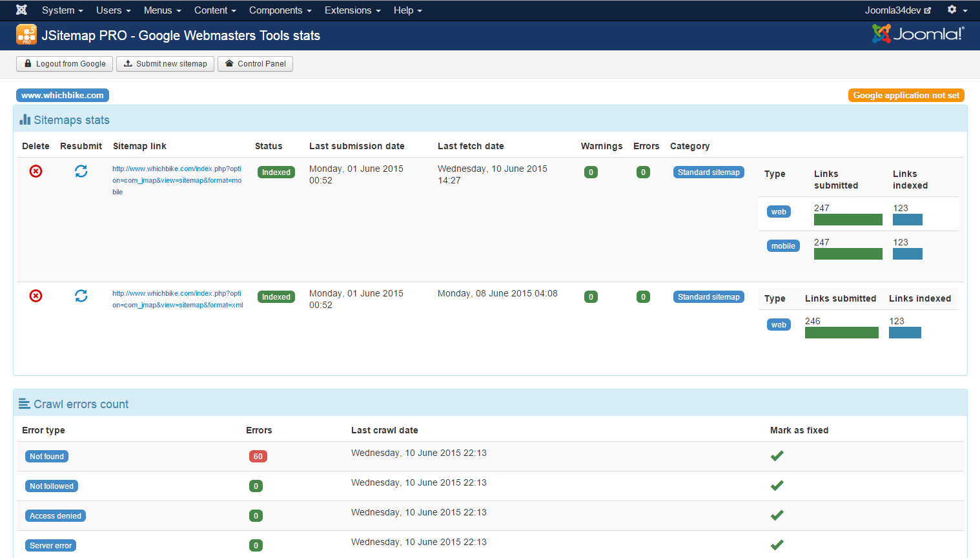The height and width of the screenshot is (558, 980).
Task: Open the xml format sitemap link
Action: tap(178, 299)
